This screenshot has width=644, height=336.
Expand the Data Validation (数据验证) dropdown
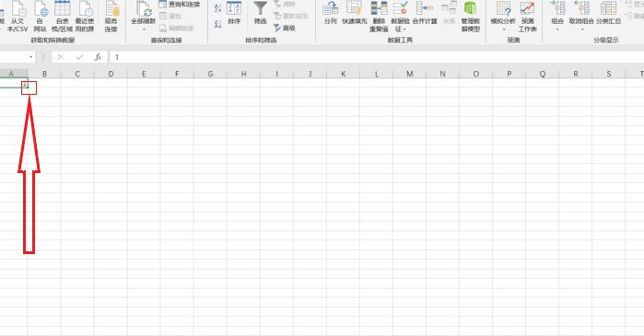404,29
